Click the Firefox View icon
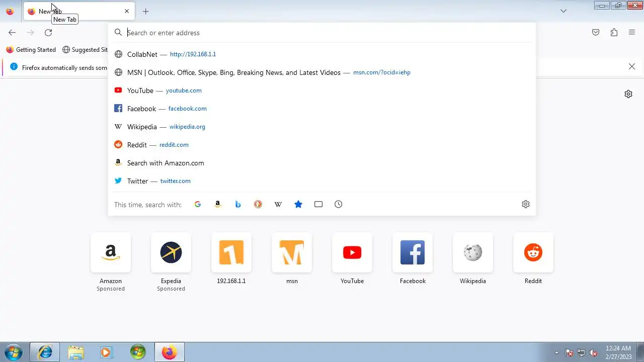The width and height of the screenshot is (644, 362). pos(10,11)
